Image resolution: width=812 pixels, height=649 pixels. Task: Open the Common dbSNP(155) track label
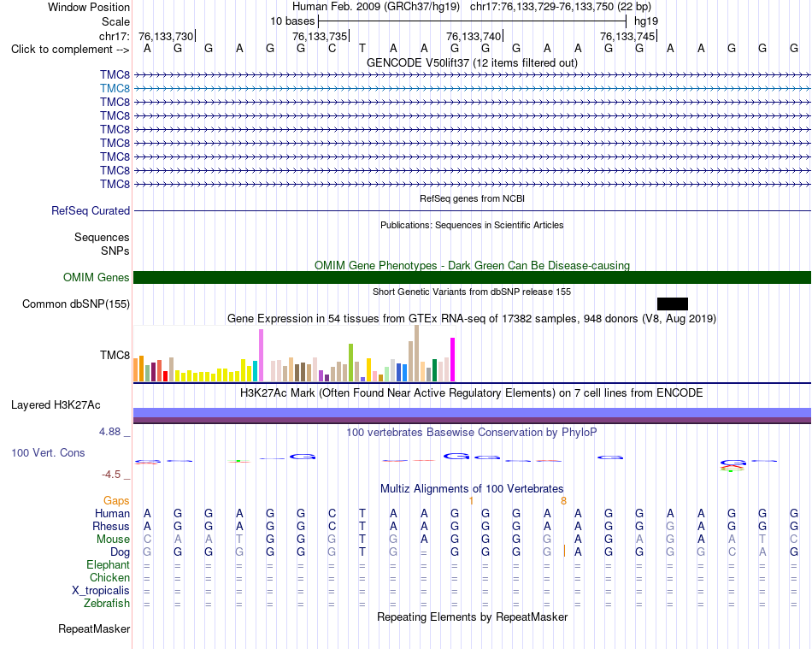click(76, 304)
